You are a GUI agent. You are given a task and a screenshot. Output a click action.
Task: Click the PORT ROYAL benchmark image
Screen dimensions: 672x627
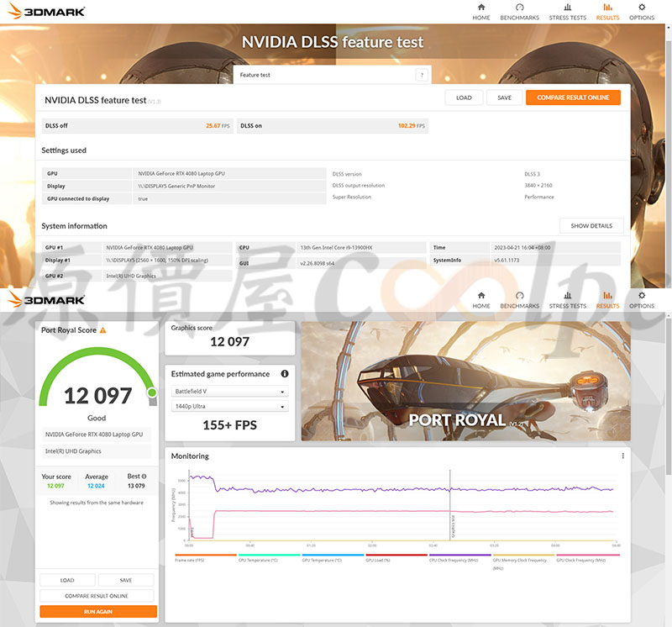(466, 382)
